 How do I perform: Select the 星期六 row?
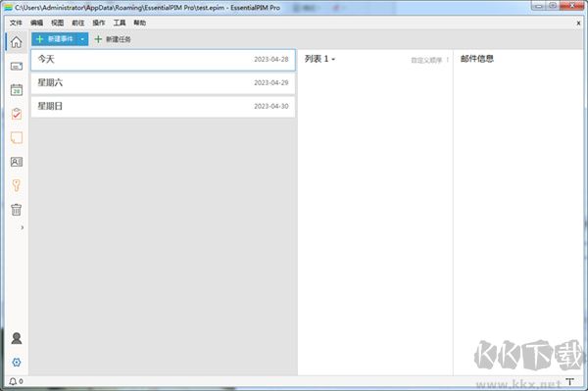(163, 83)
